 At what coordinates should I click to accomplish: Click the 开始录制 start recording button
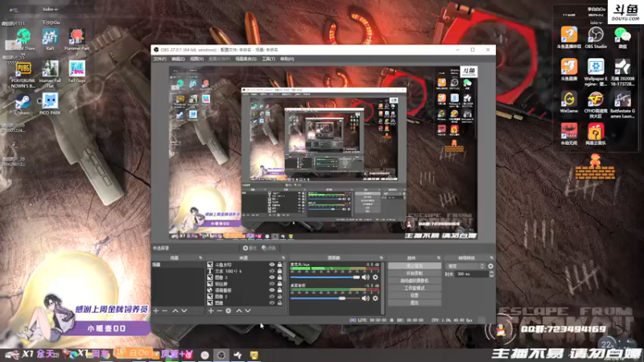414,274
